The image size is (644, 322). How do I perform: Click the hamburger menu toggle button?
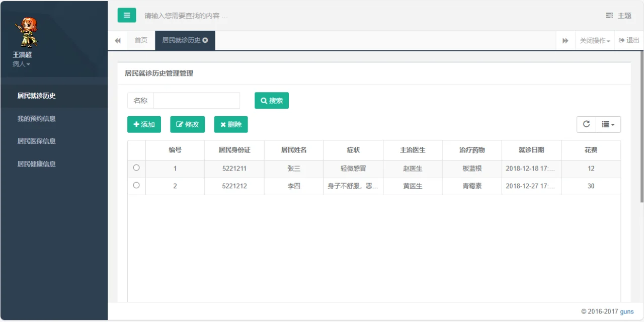coord(127,15)
